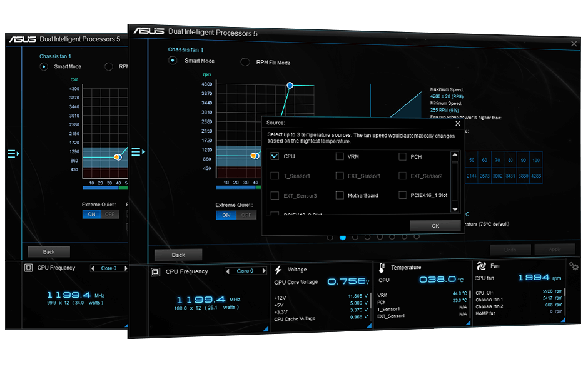Expand Voltage panel corner triangle
This screenshot has width=588, height=374.
coord(368,326)
